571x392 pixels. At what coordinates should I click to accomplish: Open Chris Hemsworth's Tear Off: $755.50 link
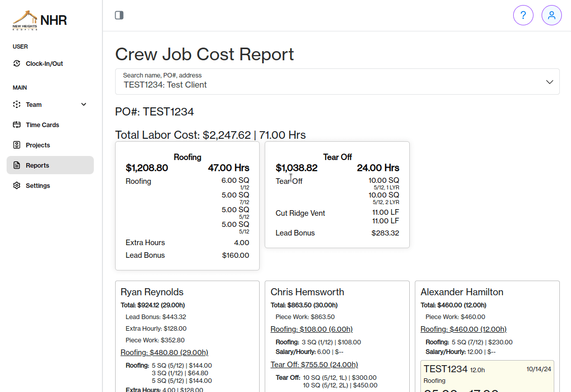314,364
